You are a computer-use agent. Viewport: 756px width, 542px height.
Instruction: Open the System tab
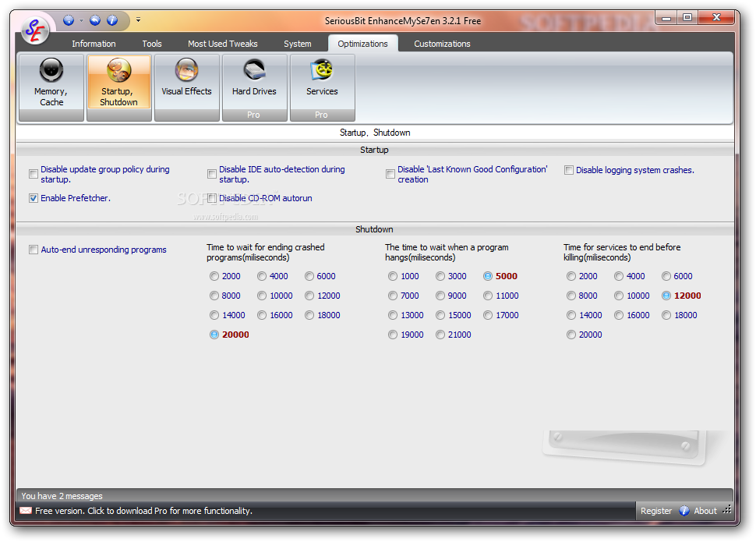(x=298, y=44)
